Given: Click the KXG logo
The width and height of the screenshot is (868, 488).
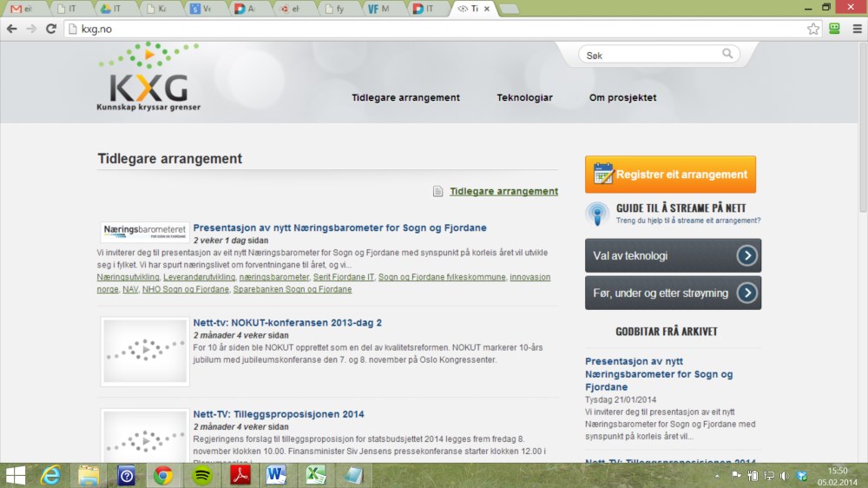Looking at the screenshot, I should click(x=148, y=76).
